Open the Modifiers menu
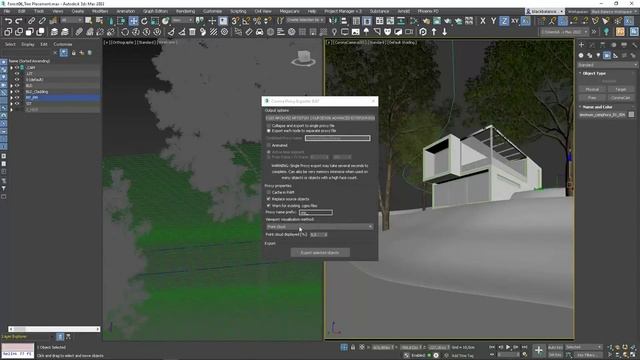640x360 pixels. 100,11
